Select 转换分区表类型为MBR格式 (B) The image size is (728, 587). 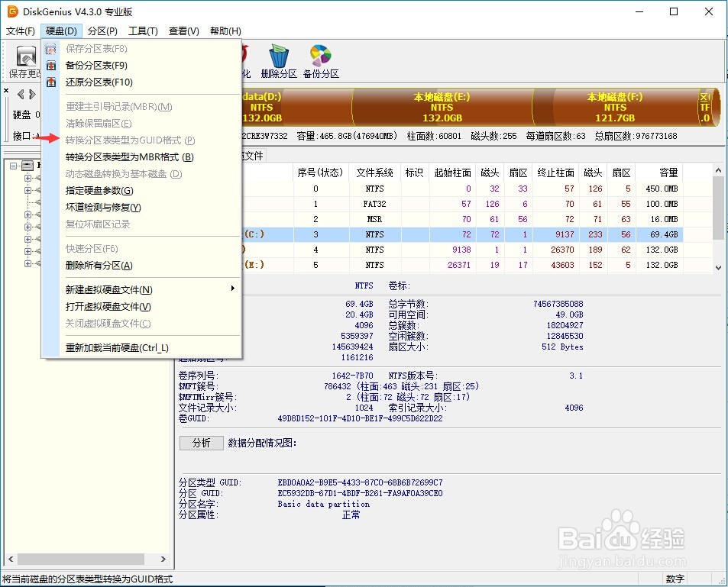point(141,156)
